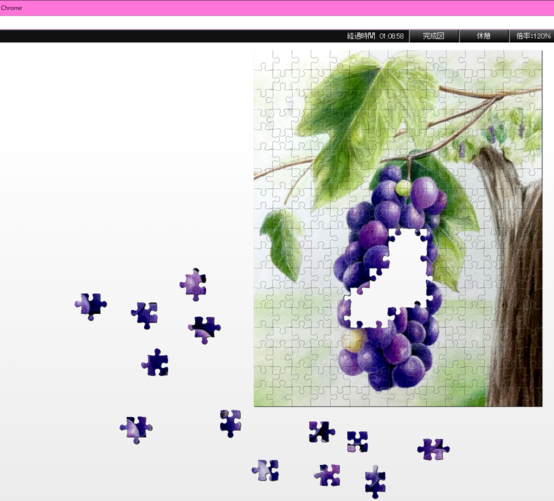Viewport: 554px width, 501px height.
Task: Pick pale lavender piece lowest-left below the puzzle
Action: pos(265,470)
